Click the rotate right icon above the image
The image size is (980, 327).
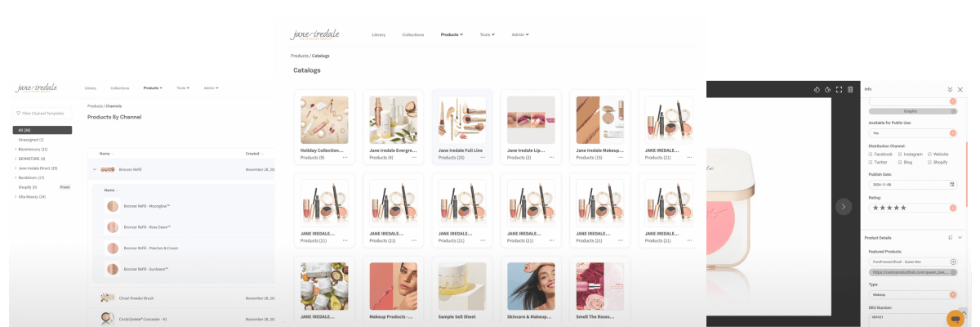pyautogui.click(x=827, y=89)
